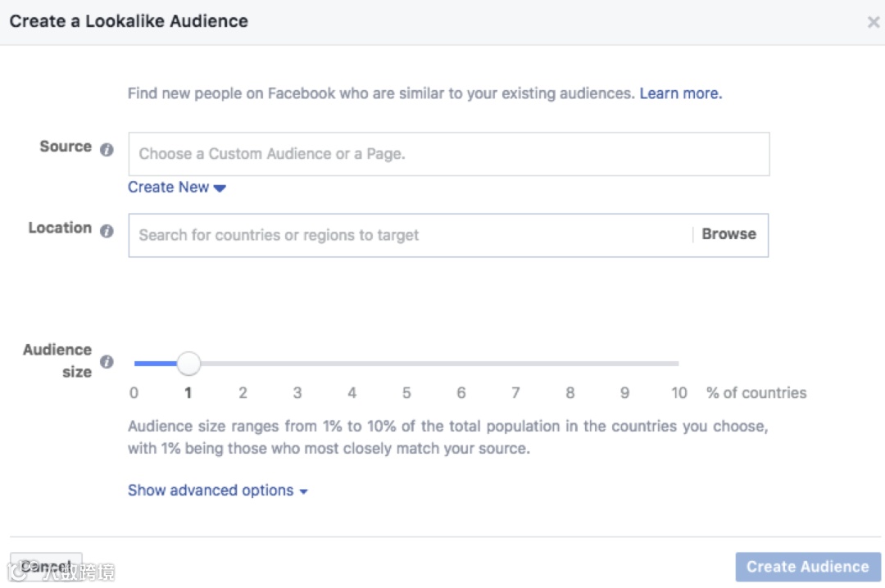Click the bold 1 label under the slider
Screen dimensions: 885x588
tap(188, 392)
